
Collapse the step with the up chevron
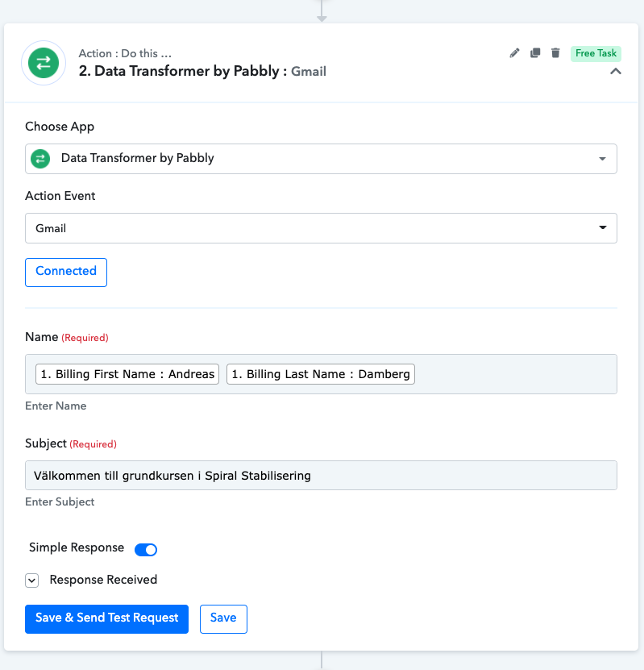coord(616,72)
